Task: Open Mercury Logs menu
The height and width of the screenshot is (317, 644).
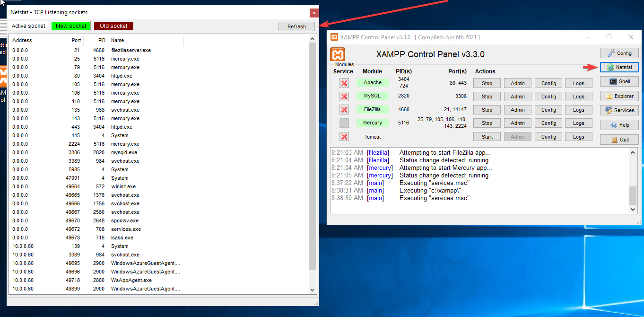Action: click(x=579, y=123)
